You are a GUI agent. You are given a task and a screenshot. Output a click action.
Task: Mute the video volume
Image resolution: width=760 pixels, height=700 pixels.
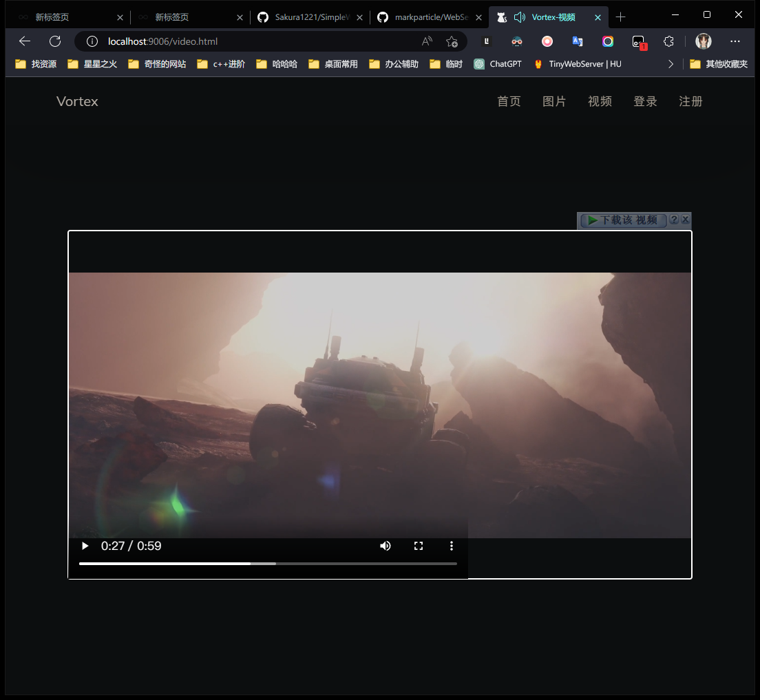pos(386,546)
